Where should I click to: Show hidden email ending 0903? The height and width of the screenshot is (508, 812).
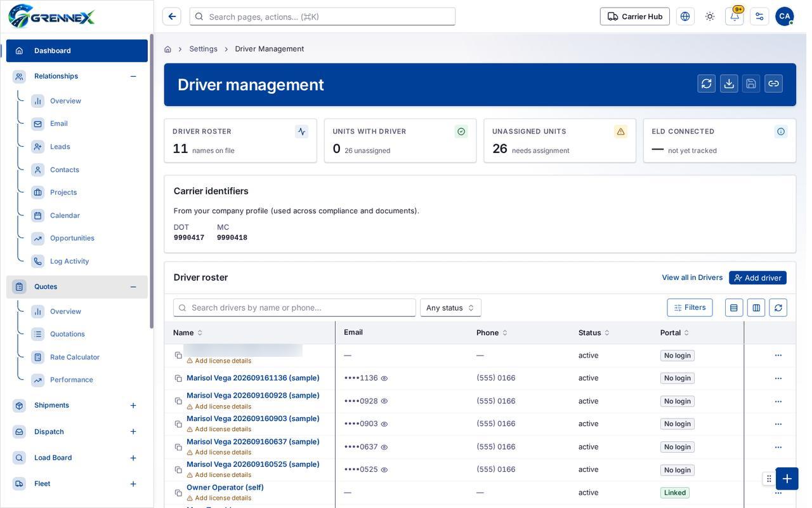coord(384,424)
